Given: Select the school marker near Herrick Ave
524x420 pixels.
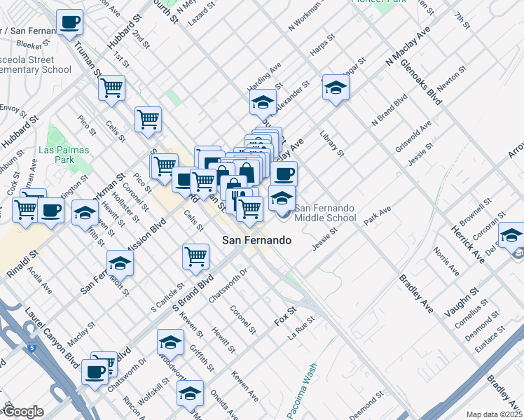Looking at the screenshot, I should pyautogui.click(x=511, y=235).
